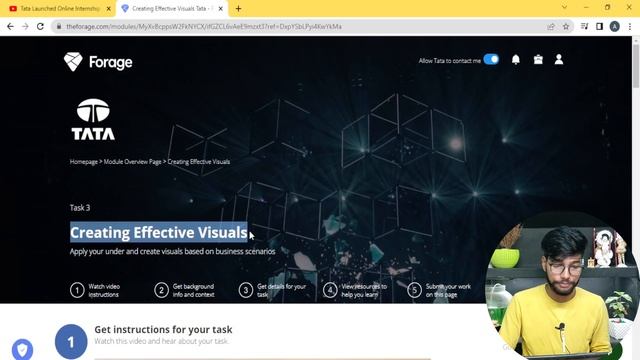Toggle Allow Tata to contact me switch
Image resolution: width=640 pixels, height=360 pixels.
point(491,60)
